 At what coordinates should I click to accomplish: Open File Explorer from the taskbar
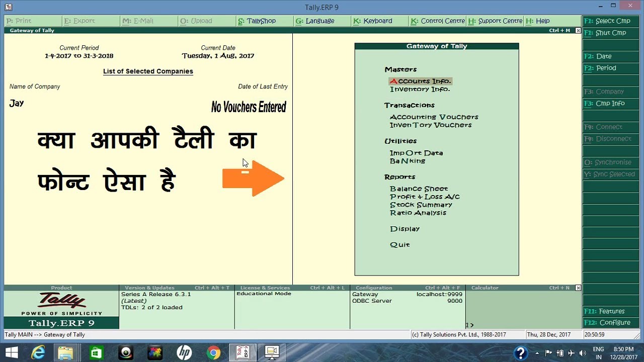click(x=65, y=352)
